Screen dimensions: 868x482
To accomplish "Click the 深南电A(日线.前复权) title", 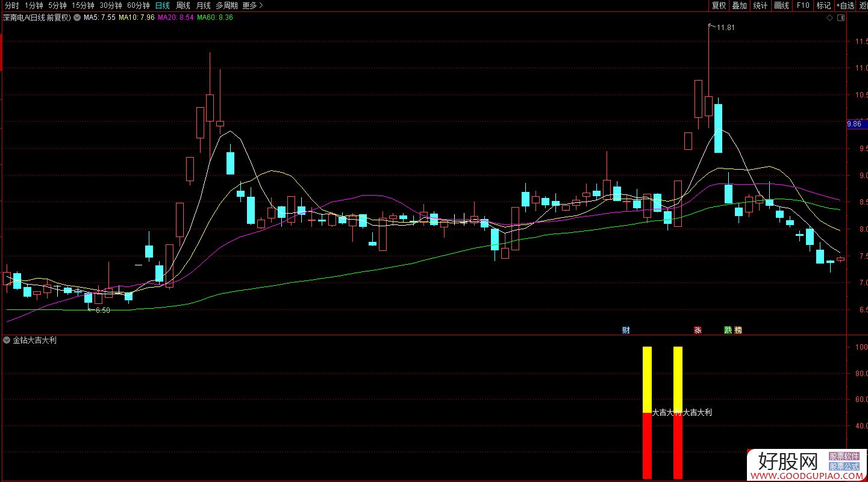I will pyautogui.click(x=37, y=18).
